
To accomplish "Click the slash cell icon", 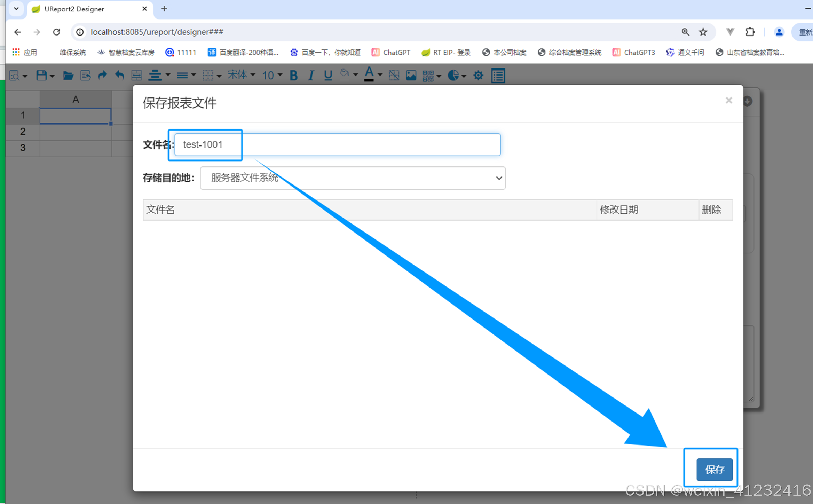I will [394, 75].
